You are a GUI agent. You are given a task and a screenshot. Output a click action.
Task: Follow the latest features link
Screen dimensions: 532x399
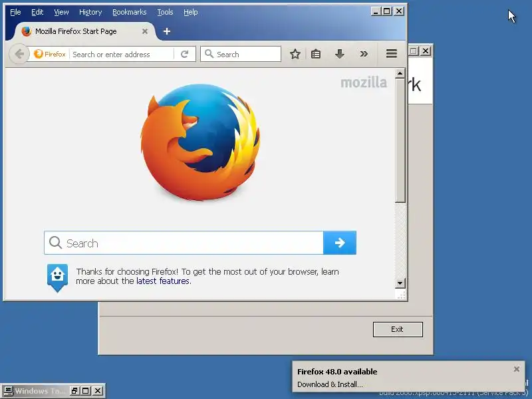163,281
